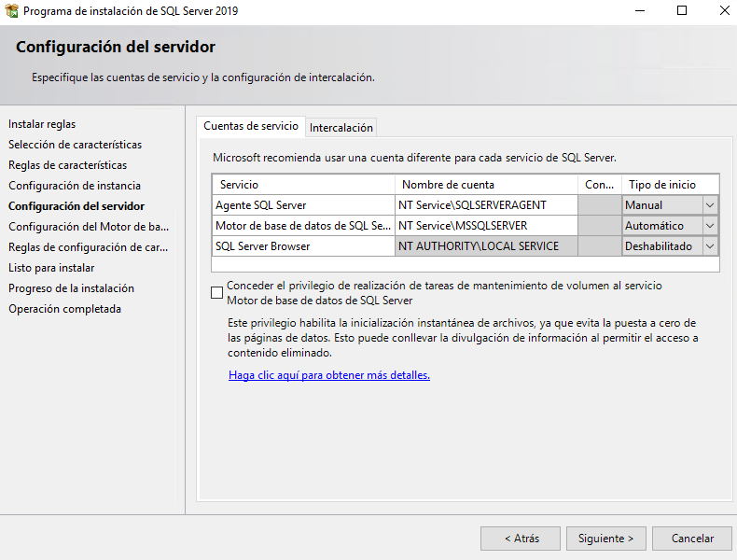737x560 pixels.
Task: Switch to the Intercalación tab
Action: click(341, 127)
